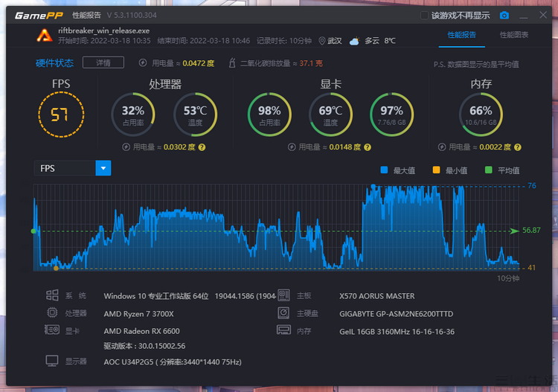Click the AMD Ryzen 7 3700X text

139,314
